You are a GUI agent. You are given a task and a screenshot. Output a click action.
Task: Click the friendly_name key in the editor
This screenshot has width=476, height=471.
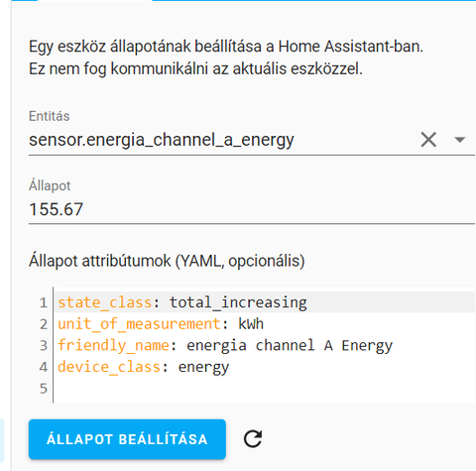click(x=113, y=345)
